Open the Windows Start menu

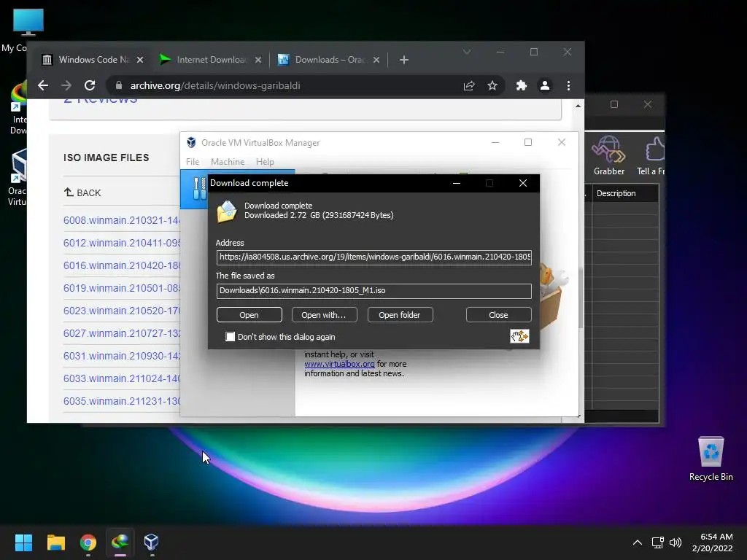(23, 542)
